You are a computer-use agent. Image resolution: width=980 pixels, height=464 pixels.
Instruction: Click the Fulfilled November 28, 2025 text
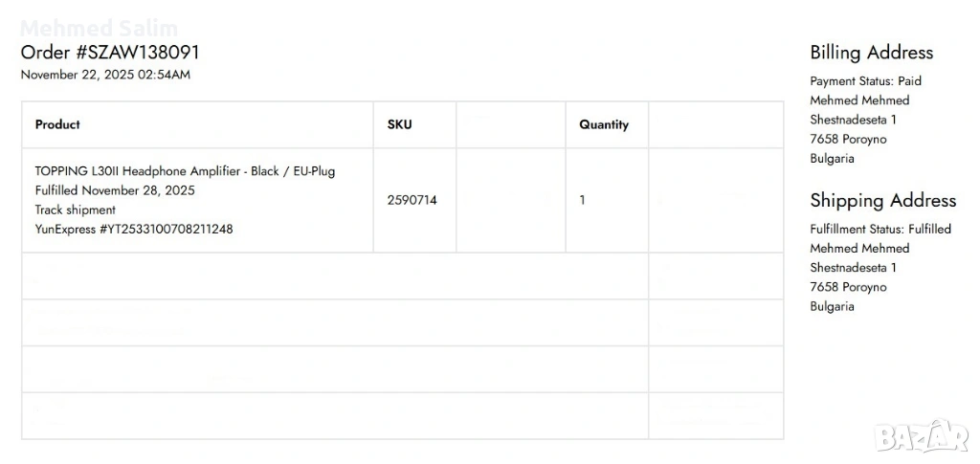point(115,190)
